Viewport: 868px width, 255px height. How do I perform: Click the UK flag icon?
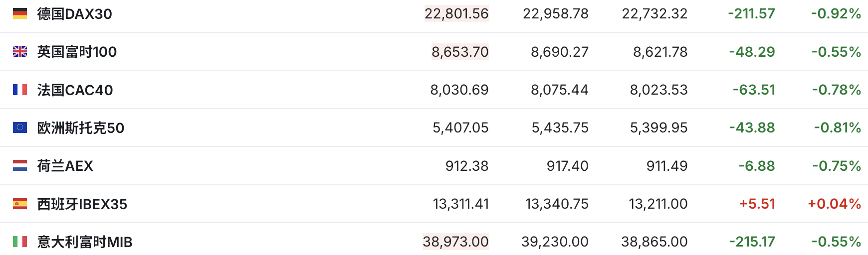(x=20, y=51)
